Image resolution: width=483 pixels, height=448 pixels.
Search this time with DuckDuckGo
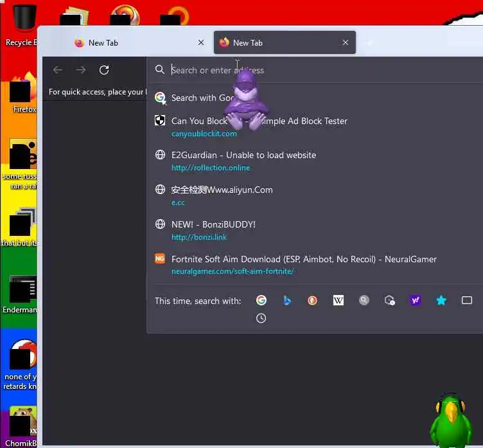coord(312,300)
